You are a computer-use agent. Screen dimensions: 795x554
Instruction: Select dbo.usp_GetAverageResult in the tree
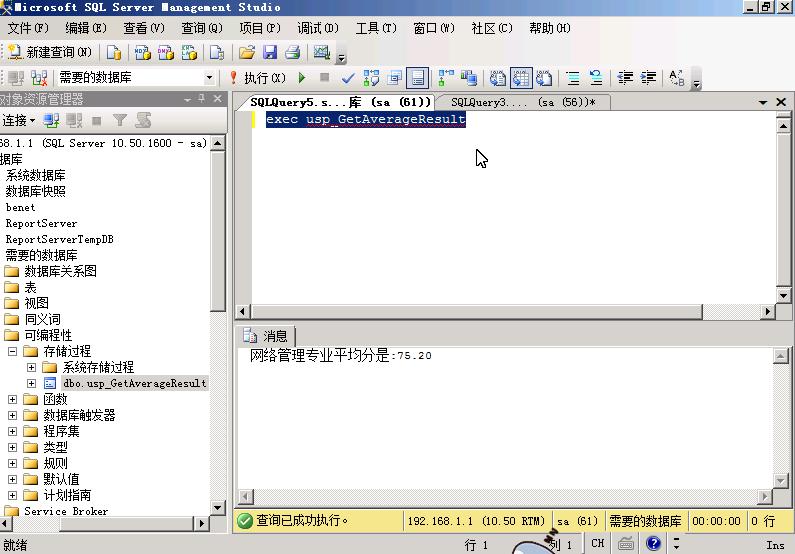pos(135,383)
